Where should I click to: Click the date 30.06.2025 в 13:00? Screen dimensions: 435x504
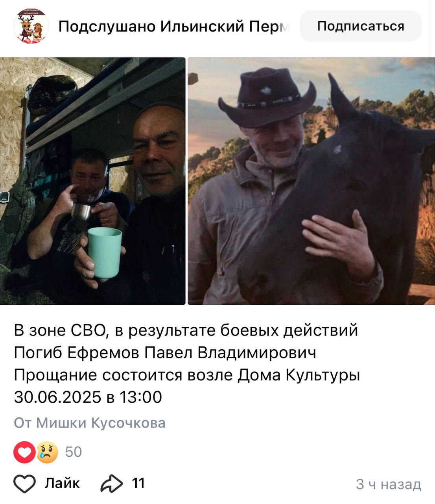pos(88,397)
